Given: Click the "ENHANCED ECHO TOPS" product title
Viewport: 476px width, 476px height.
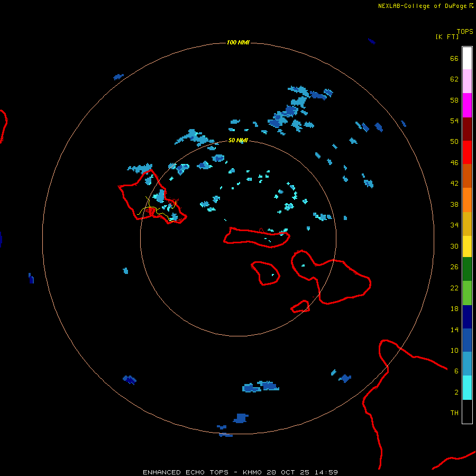Looking at the screenshot, I should (x=186, y=472).
